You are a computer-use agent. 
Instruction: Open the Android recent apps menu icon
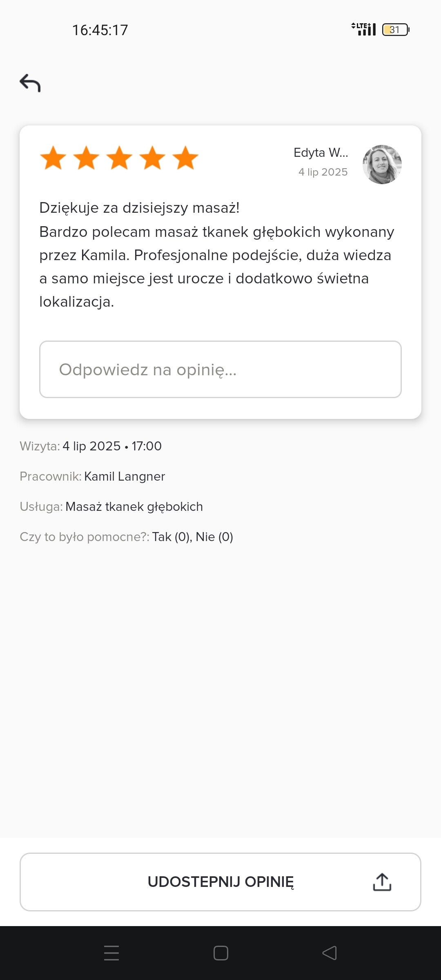111,953
